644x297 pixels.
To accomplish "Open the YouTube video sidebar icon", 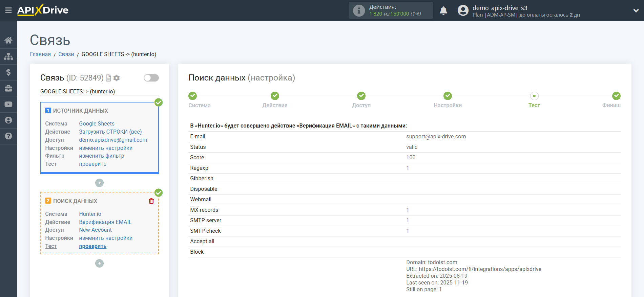I will click(x=8, y=104).
